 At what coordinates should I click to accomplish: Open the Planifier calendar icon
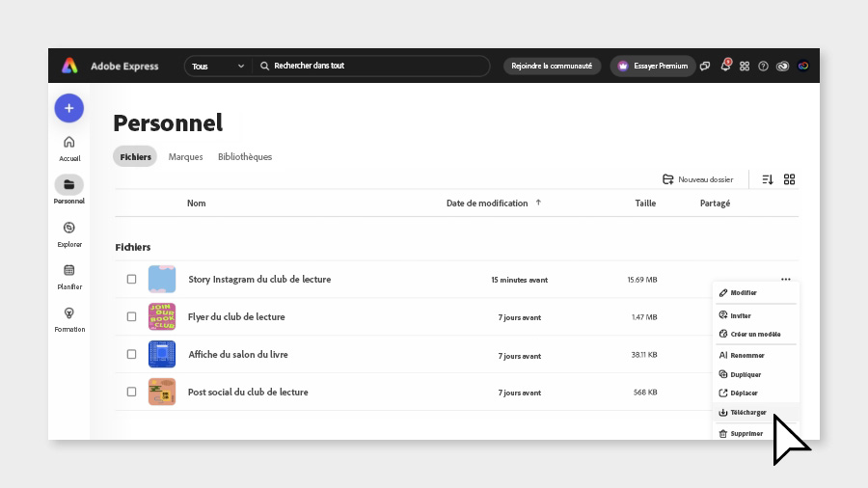click(x=68, y=271)
